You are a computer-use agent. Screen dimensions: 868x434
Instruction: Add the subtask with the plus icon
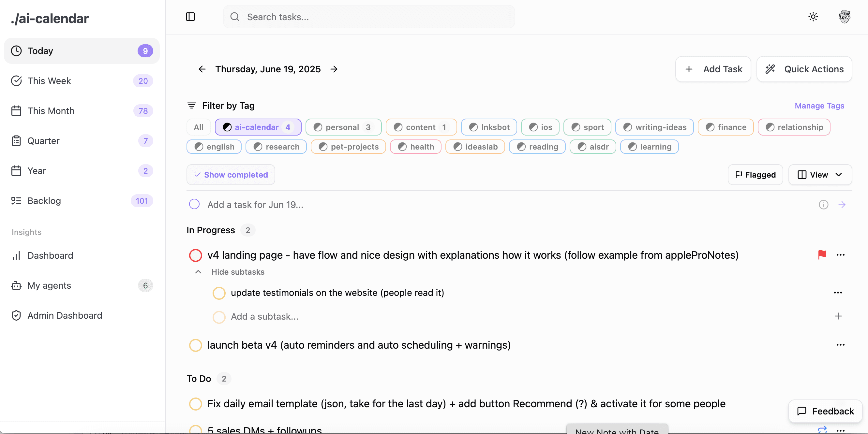point(838,316)
